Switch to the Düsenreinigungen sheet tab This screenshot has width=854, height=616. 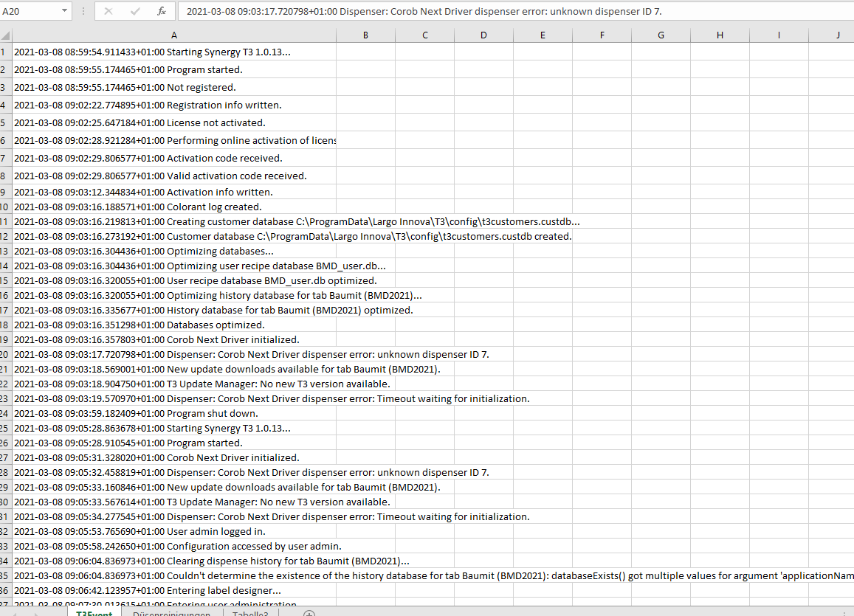(171, 613)
